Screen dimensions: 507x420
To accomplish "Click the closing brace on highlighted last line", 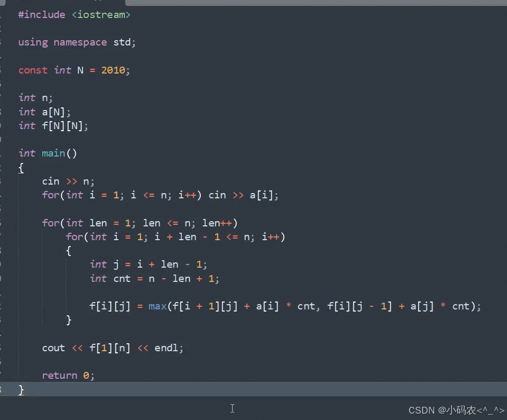I will click(x=21, y=389).
